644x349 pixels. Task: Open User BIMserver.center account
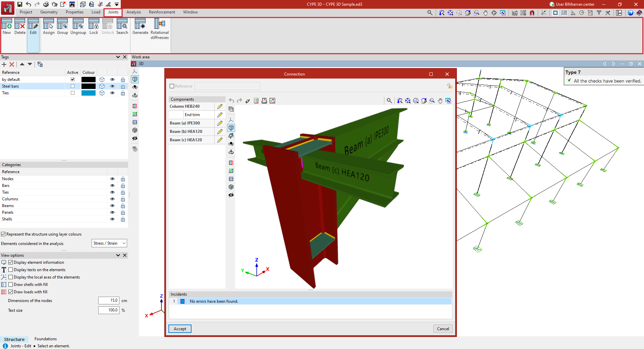(572, 4)
